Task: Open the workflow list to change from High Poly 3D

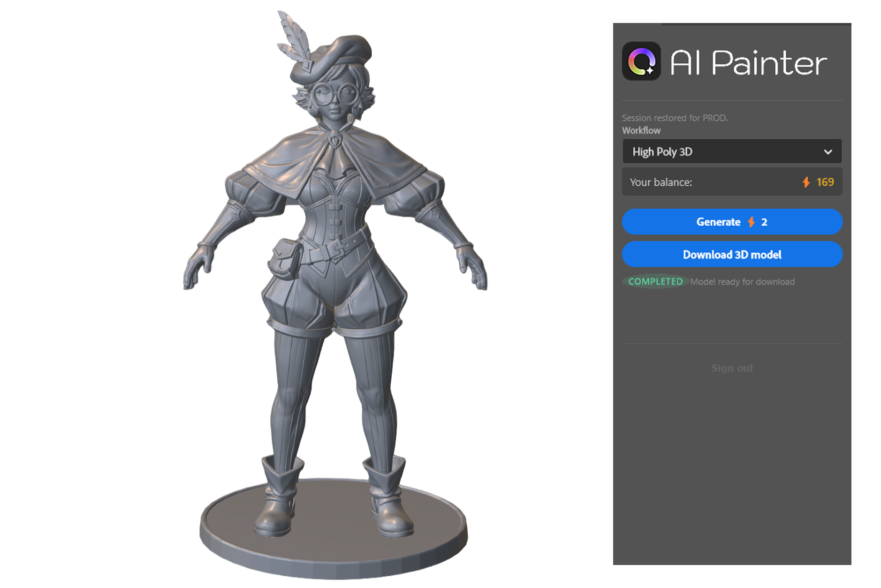Action: click(731, 151)
